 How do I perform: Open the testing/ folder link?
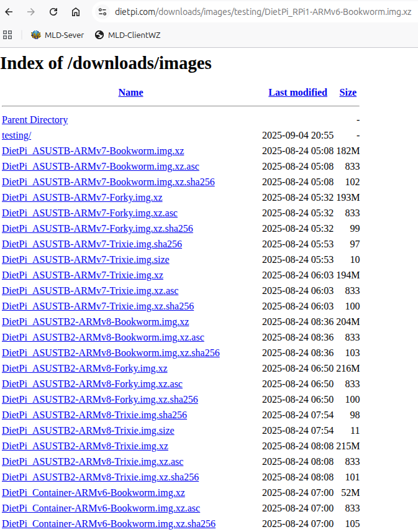point(17,135)
